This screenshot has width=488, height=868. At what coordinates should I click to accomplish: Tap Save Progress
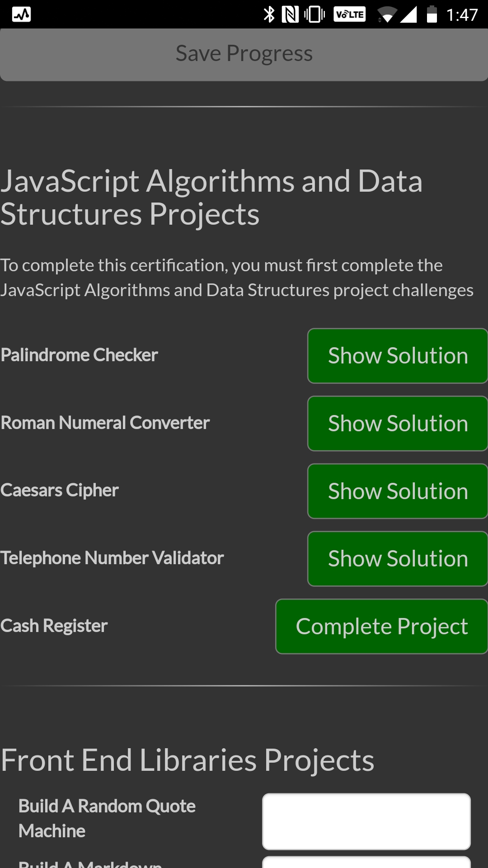tap(244, 53)
